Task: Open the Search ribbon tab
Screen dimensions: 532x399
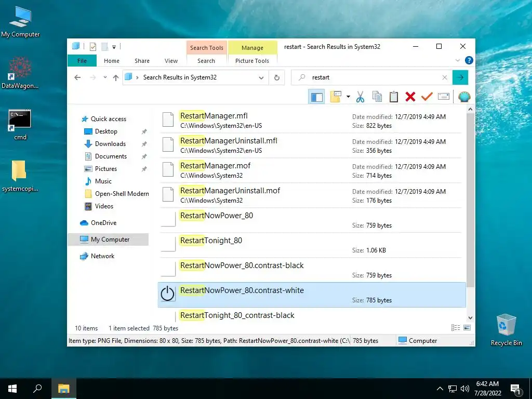Action: coord(206,61)
